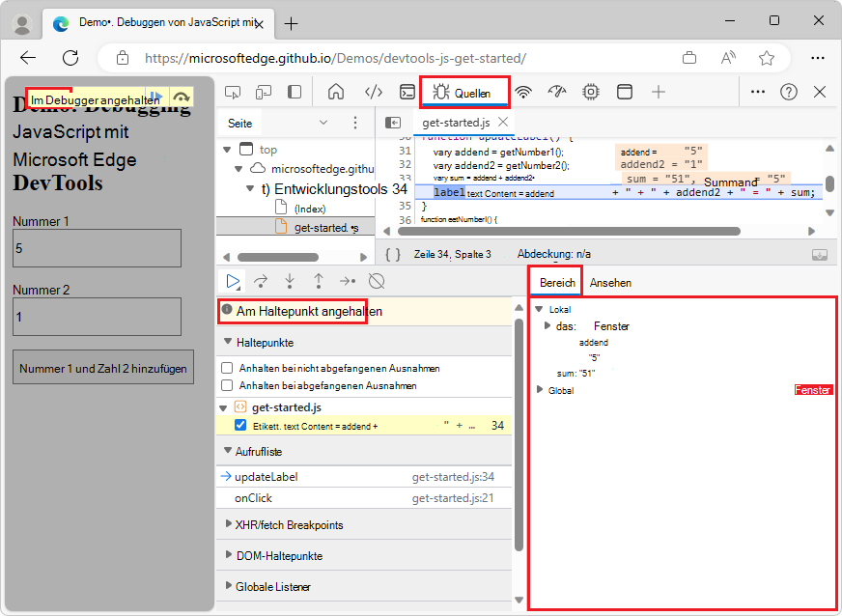Close the get-started.js editor tab
842x616 pixels.
click(503, 122)
